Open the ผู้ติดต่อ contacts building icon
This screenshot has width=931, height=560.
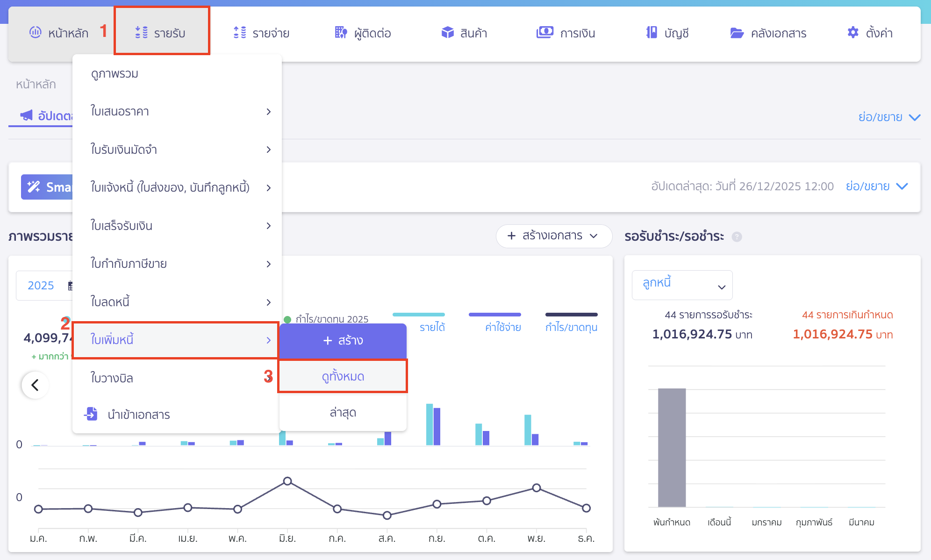click(341, 33)
